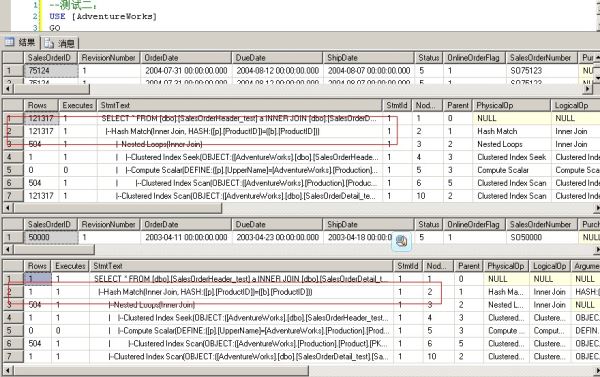Click USE [AdventureWorks] line in the editor

point(103,16)
